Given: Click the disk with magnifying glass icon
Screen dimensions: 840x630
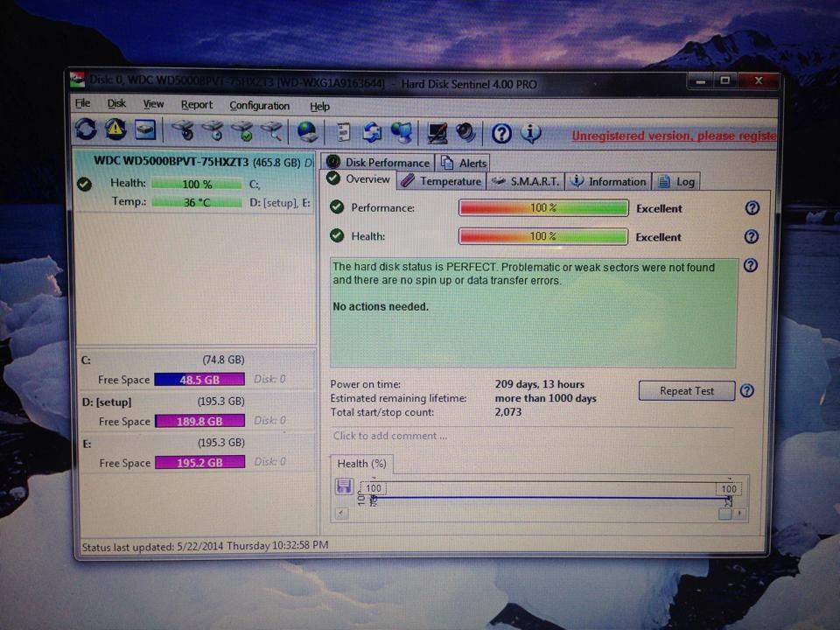Looking at the screenshot, I should tap(272, 130).
